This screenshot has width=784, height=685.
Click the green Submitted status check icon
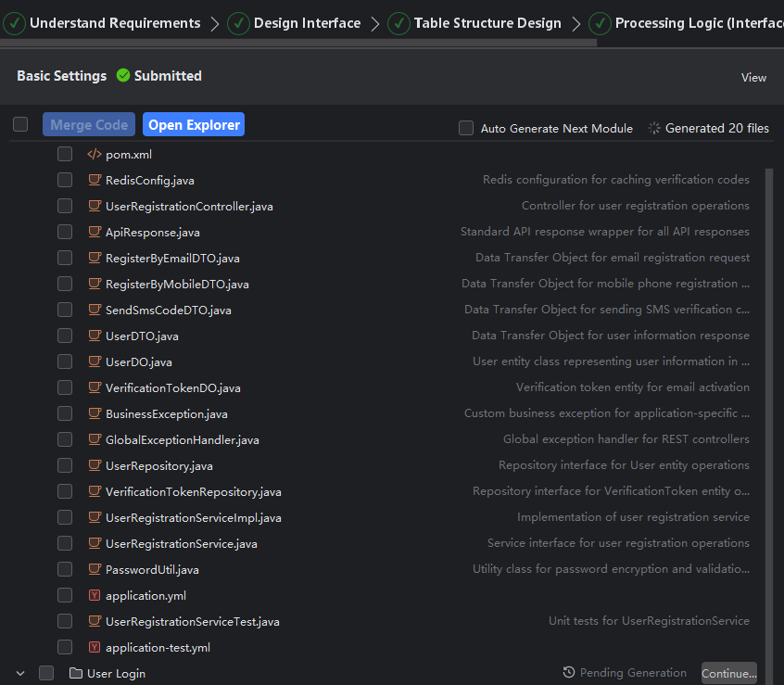(x=123, y=76)
